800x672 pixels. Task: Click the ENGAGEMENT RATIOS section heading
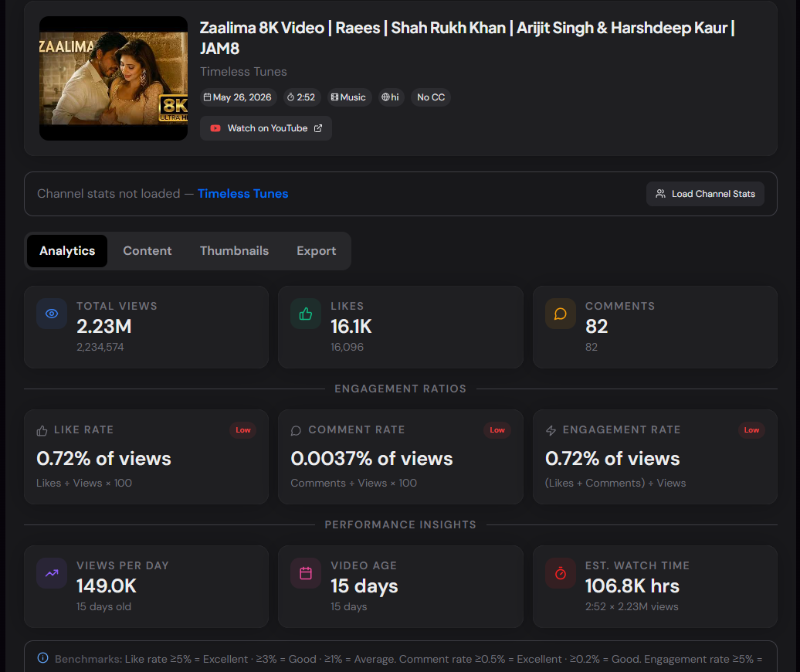click(401, 389)
